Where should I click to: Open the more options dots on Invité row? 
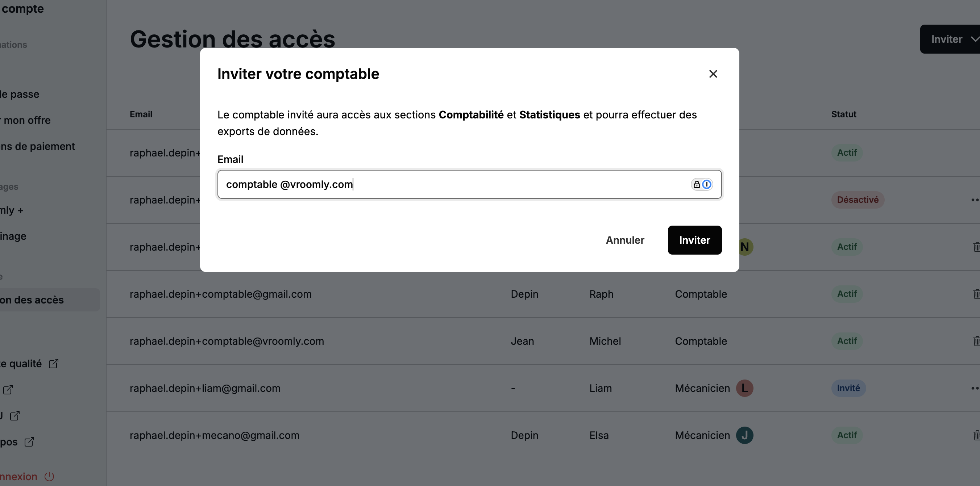975,388
